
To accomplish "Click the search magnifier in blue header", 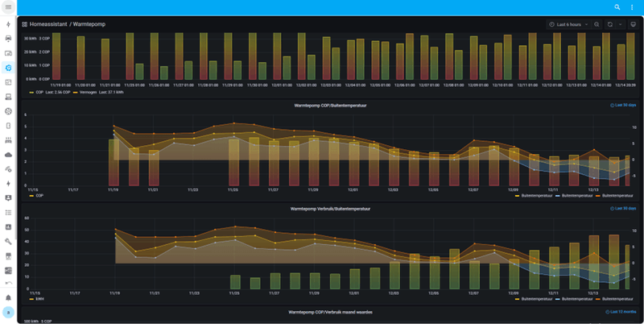I will click(617, 7).
